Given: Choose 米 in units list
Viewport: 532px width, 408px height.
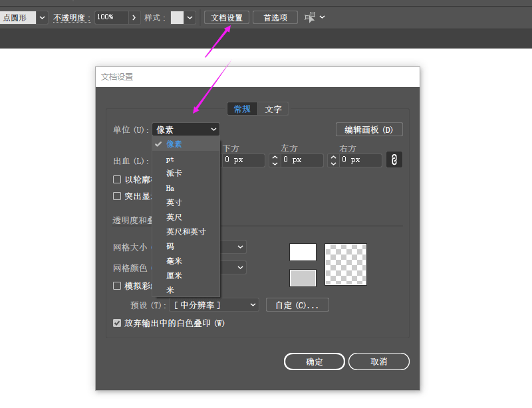Looking at the screenshot, I should (186, 290).
